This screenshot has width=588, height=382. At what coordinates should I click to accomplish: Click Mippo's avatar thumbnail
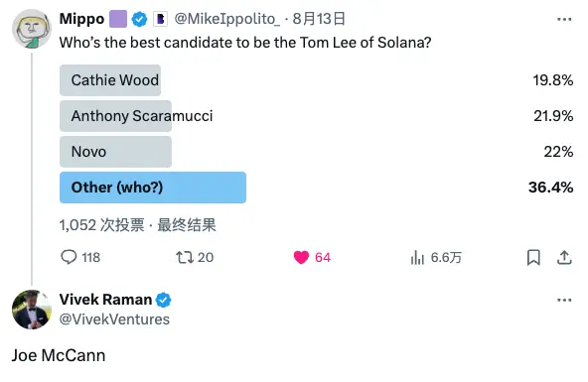(32, 29)
